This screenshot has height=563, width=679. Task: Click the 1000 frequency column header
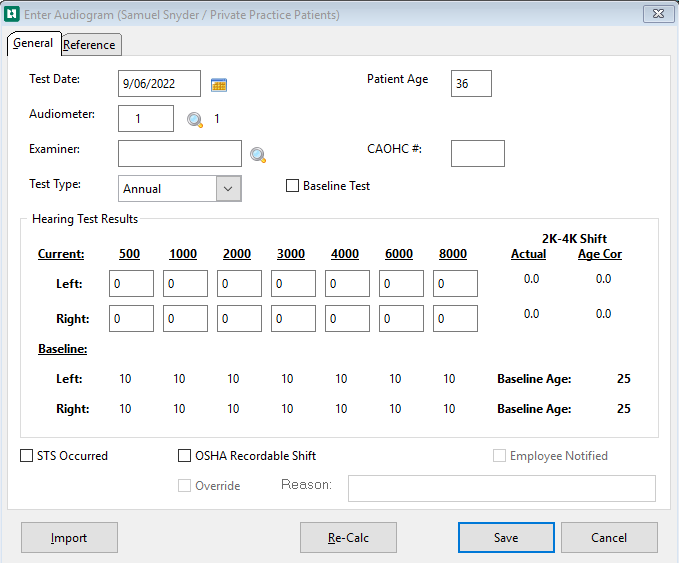183,254
